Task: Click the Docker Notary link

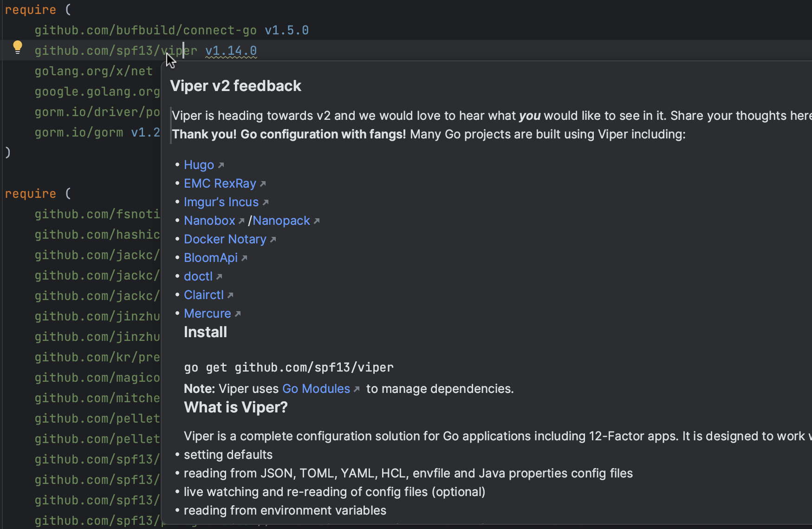Action: click(x=225, y=239)
